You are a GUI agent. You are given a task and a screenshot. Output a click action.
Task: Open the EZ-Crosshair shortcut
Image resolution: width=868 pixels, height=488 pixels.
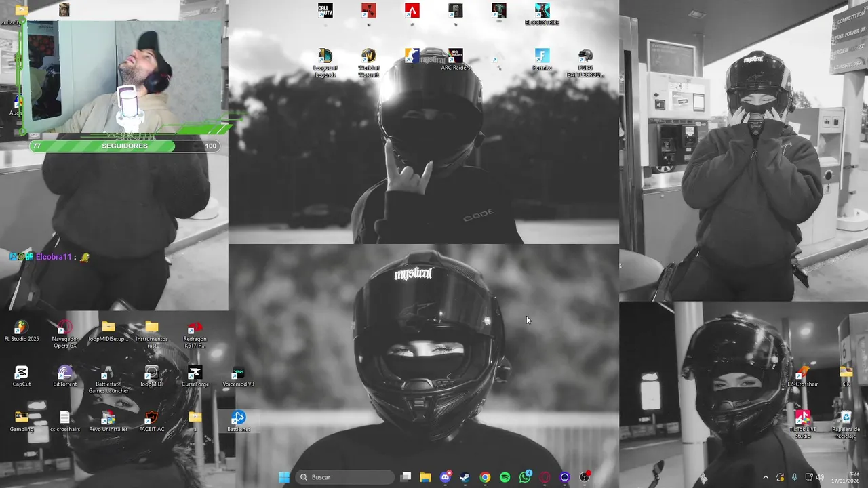tap(803, 376)
